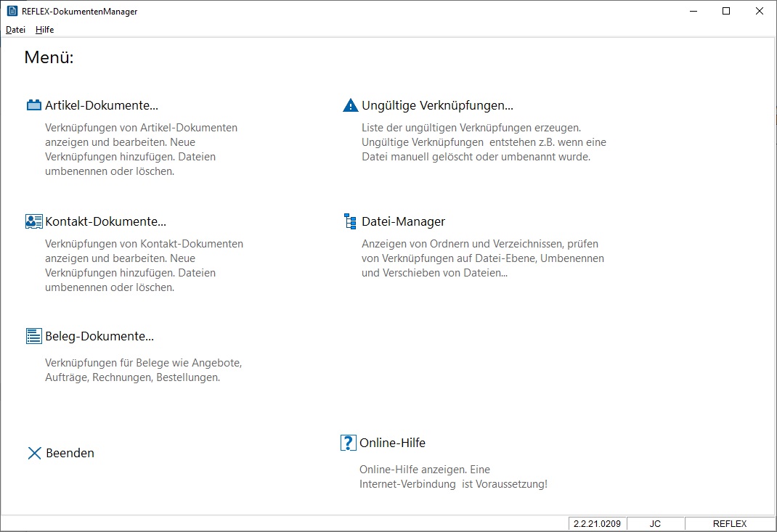
Task: Click the description text under Kontakt-Dokumente
Action: (145, 266)
